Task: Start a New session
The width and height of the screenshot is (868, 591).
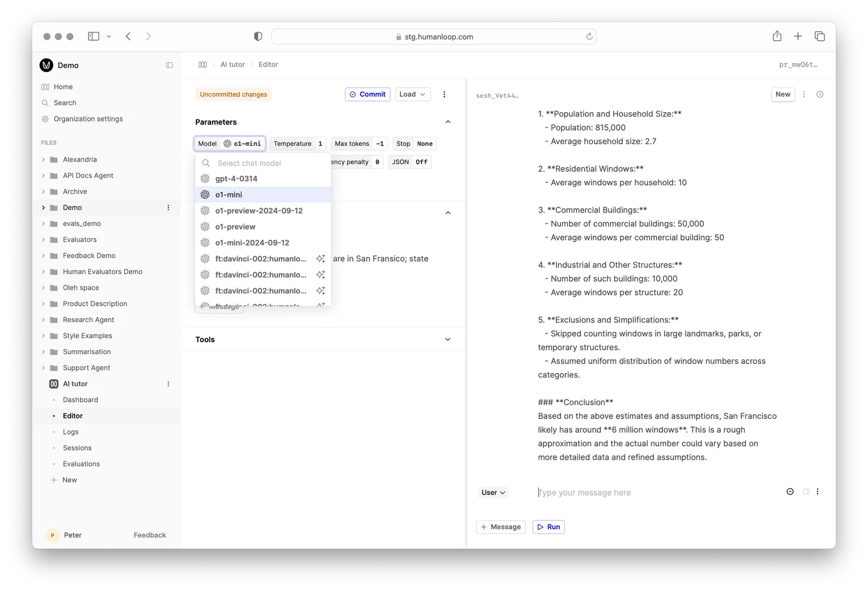Action: point(783,94)
